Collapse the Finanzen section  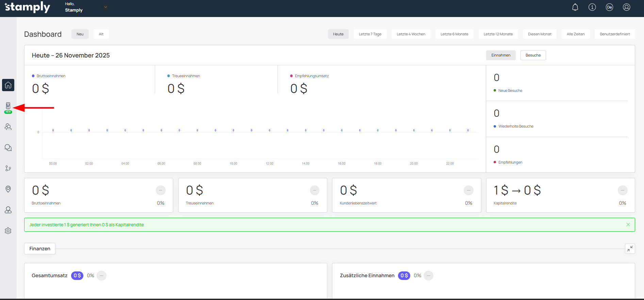pyautogui.click(x=630, y=249)
